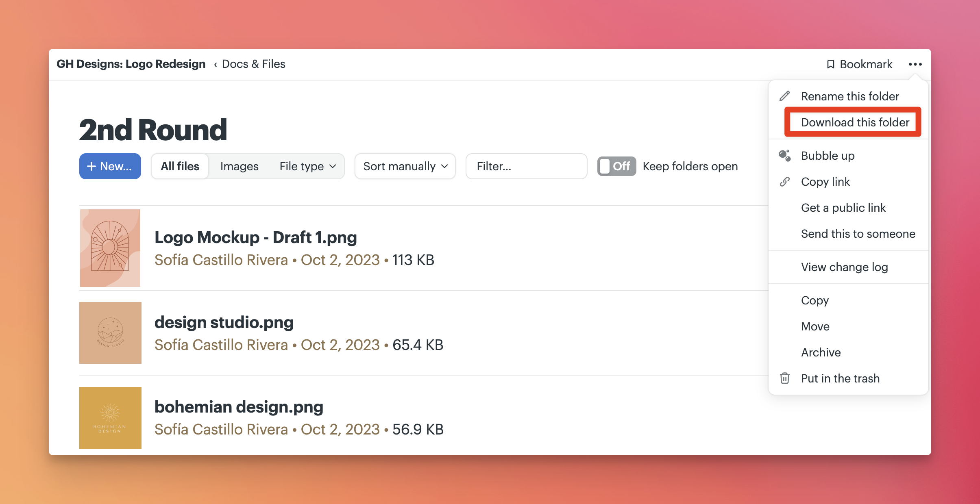Click the Bookmark label
The width and height of the screenshot is (980, 504).
tap(866, 64)
